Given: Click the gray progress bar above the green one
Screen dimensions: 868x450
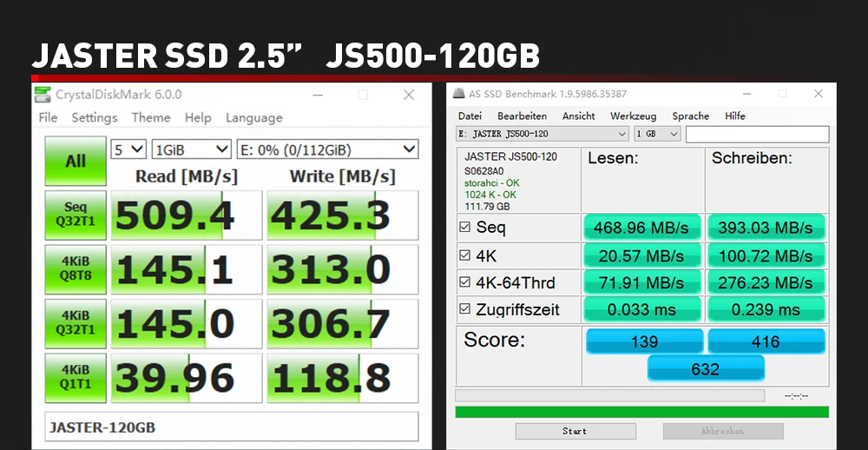Looking at the screenshot, I should click(x=609, y=395).
